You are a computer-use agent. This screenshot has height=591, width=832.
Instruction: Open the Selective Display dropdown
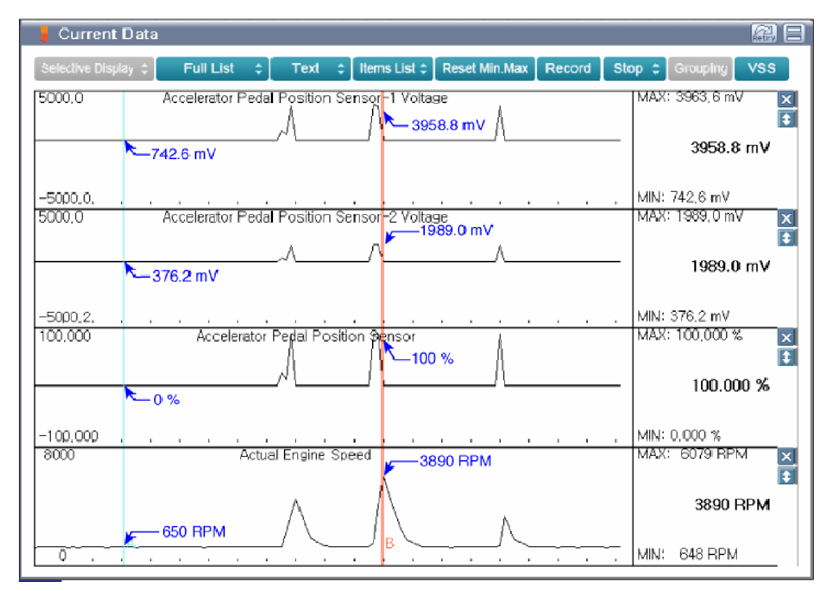click(94, 69)
